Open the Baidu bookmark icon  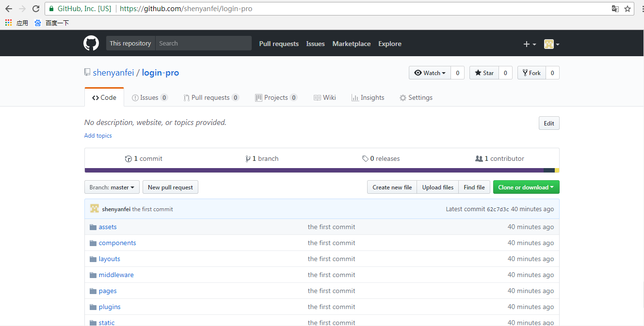click(38, 23)
